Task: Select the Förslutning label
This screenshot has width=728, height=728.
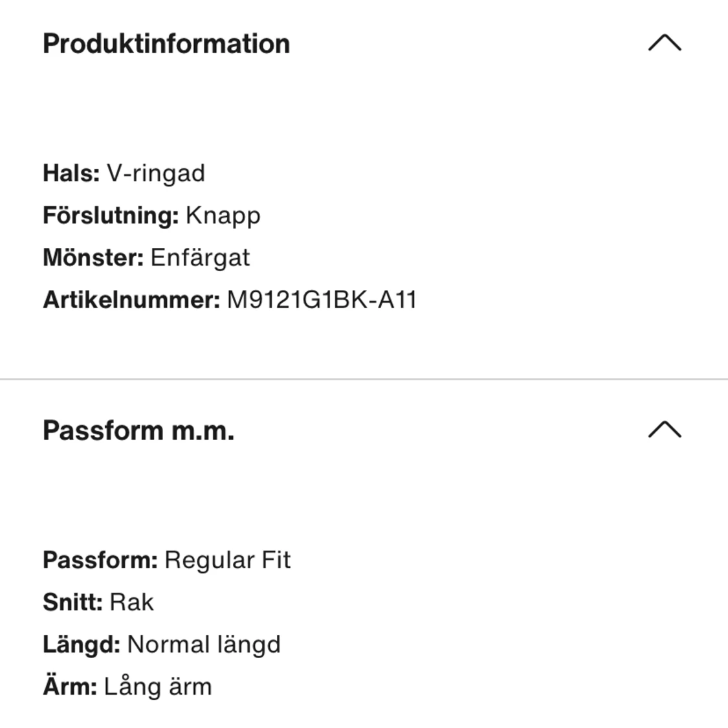Action: (111, 215)
